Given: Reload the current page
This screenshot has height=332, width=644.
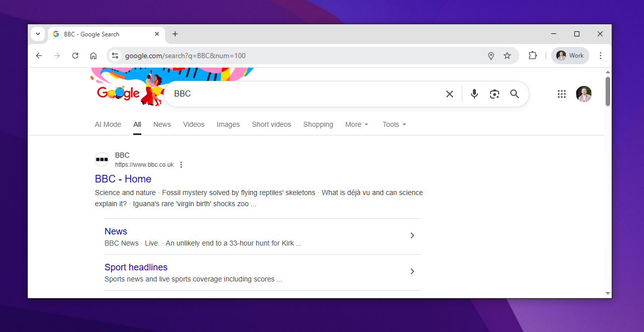Looking at the screenshot, I should pos(75,56).
